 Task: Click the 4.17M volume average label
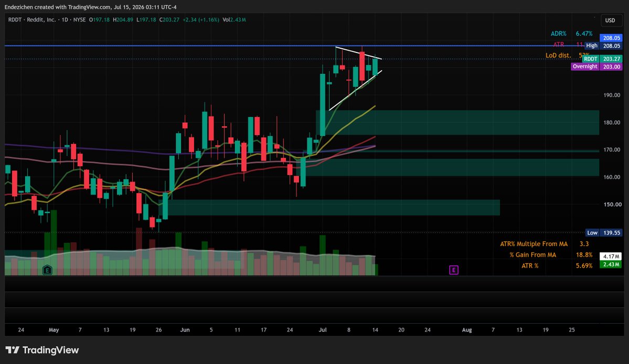[611, 256]
